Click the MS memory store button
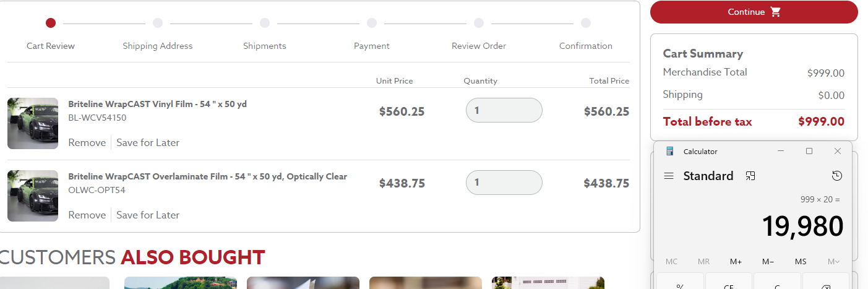Viewport: 868px width, 289px height. pyautogui.click(x=801, y=262)
